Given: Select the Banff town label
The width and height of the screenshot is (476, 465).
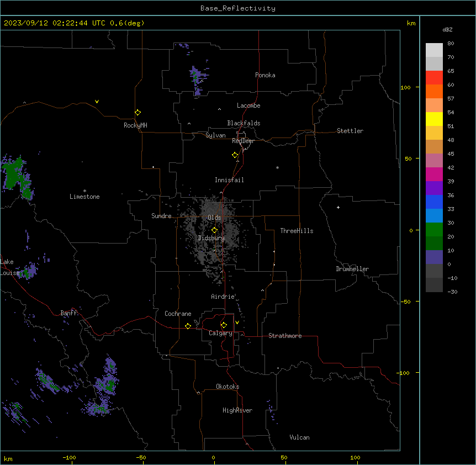Looking at the screenshot, I should 68,313.
